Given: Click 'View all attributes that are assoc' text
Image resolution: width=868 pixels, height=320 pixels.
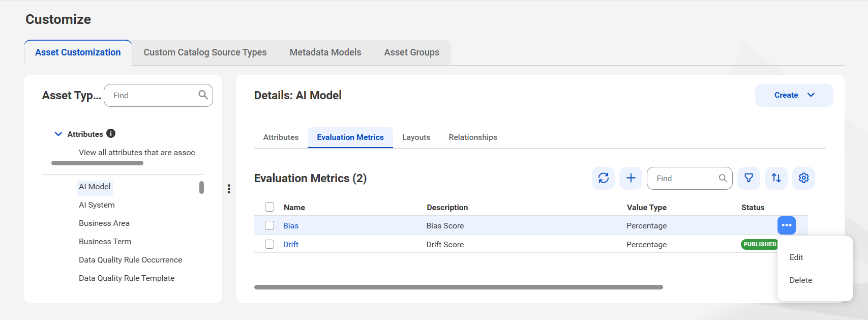Looking at the screenshot, I should 137,153.
